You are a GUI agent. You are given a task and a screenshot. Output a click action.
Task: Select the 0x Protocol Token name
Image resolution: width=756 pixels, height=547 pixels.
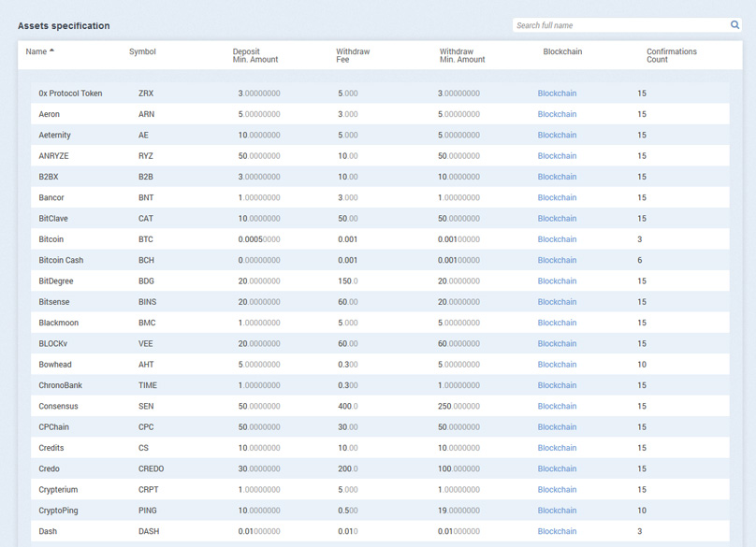pos(70,94)
